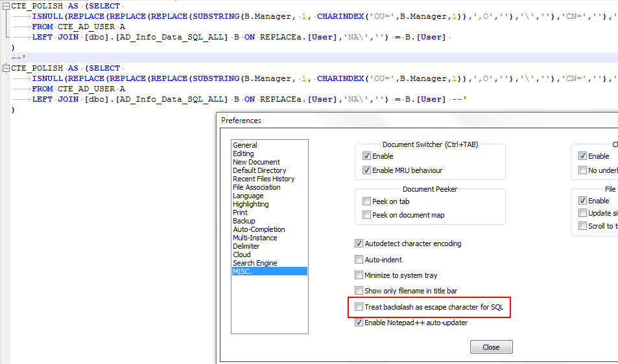Image resolution: width=618 pixels, height=364 pixels.
Task: Toggle File group Enable checkbox
Action: click(582, 200)
